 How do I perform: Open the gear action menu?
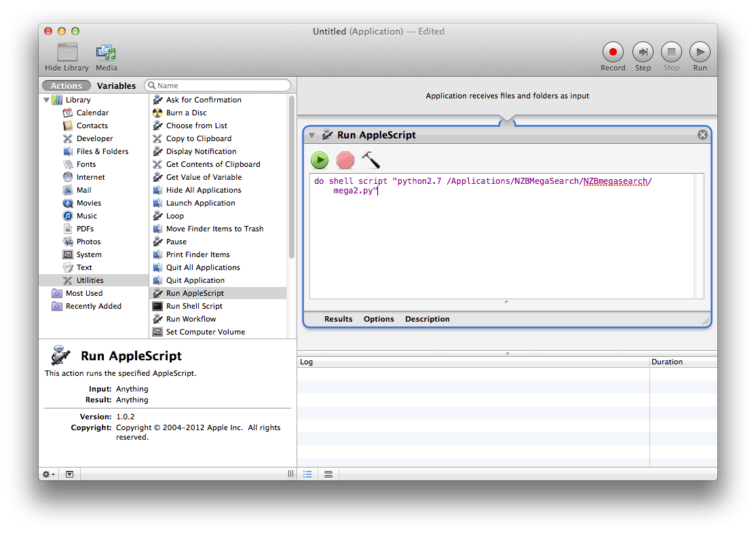click(x=49, y=474)
